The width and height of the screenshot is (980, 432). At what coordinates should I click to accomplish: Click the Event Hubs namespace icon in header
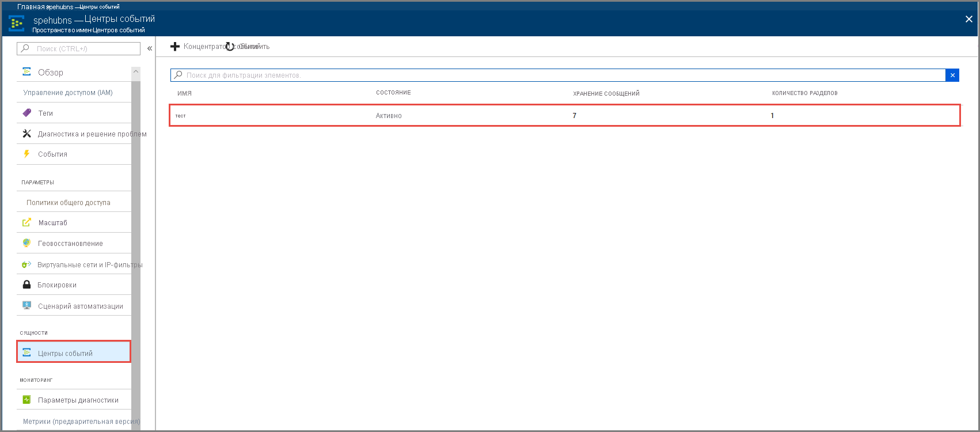[x=17, y=23]
